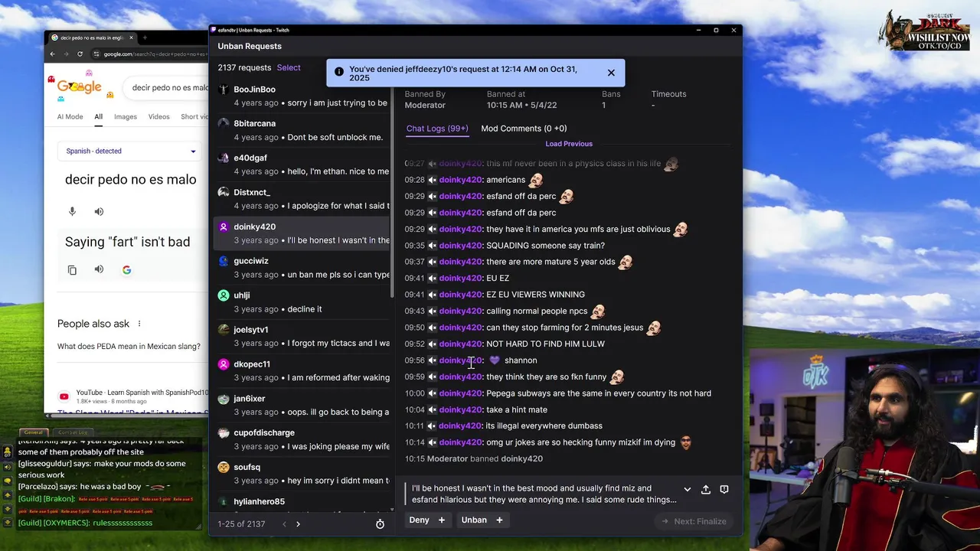This screenshot has width=980, height=551.
Task: Select dkopec11's unban request
Action: pos(302,371)
